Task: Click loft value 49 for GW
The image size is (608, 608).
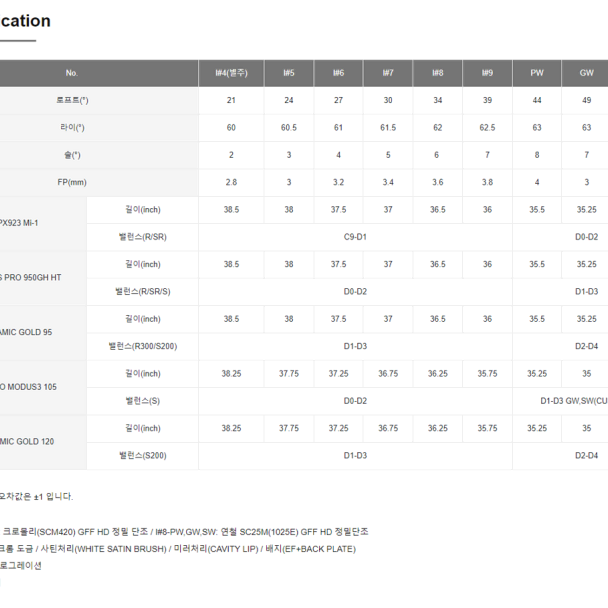Action: pyautogui.click(x=587, y=100)
